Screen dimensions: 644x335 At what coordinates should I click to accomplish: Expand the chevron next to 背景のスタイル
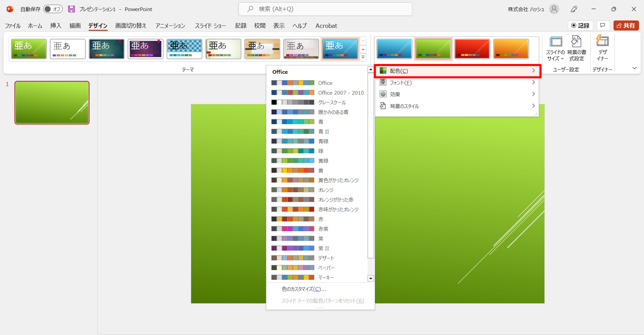[x=533, y=106]
